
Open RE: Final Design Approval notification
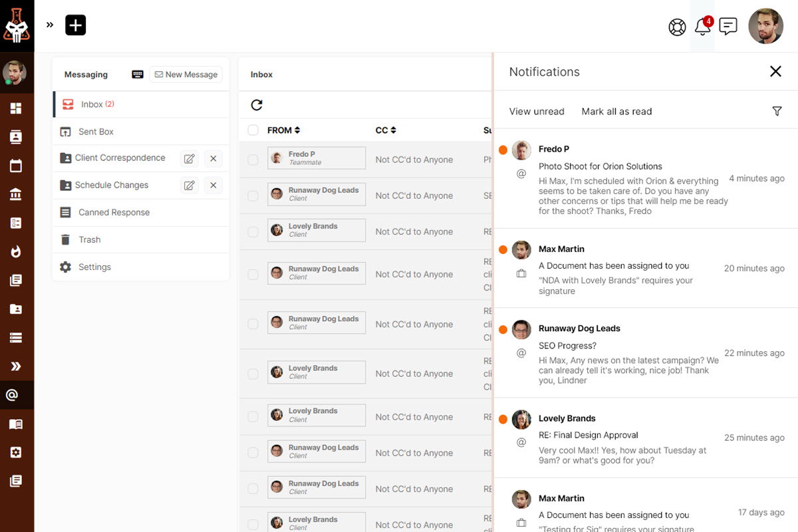(646, 438)
